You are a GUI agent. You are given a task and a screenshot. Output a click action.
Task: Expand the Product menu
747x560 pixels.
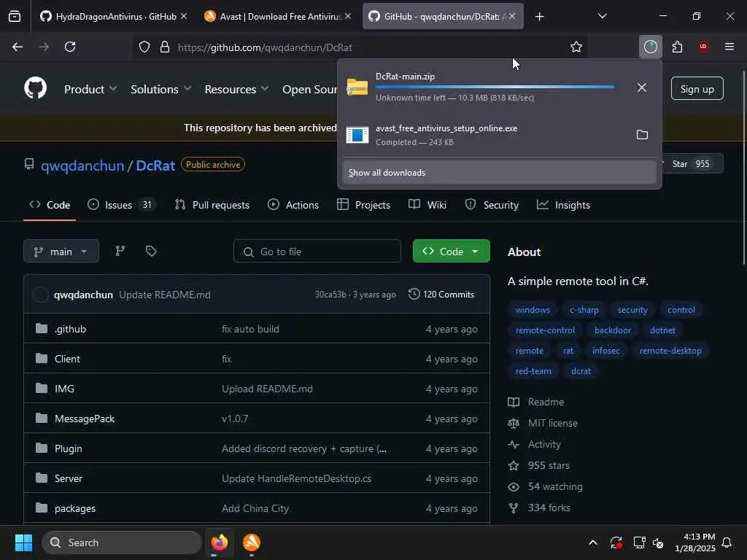90,89
